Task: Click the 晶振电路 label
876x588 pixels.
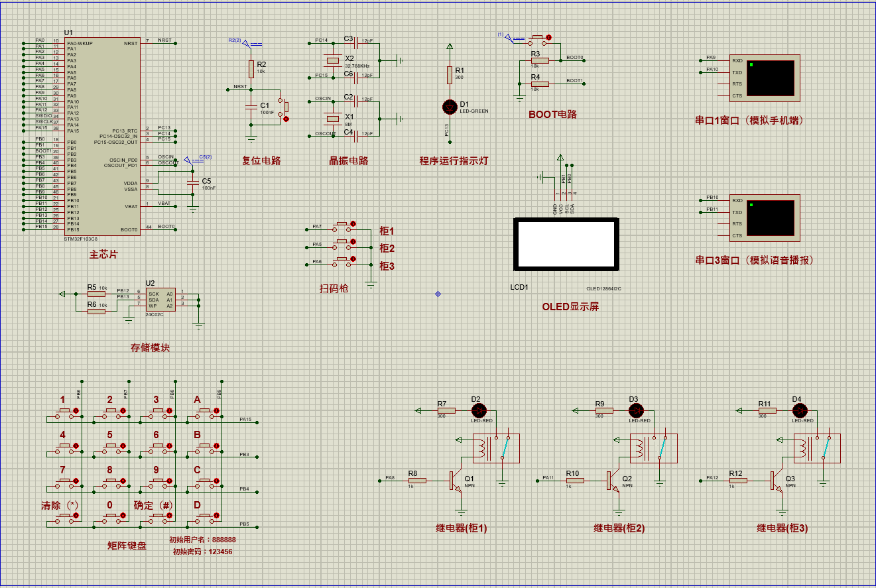Action: (349, 160)
